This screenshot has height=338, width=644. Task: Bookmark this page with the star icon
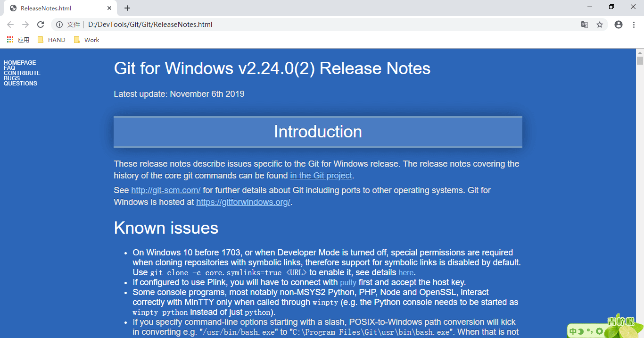coord(600,25)
